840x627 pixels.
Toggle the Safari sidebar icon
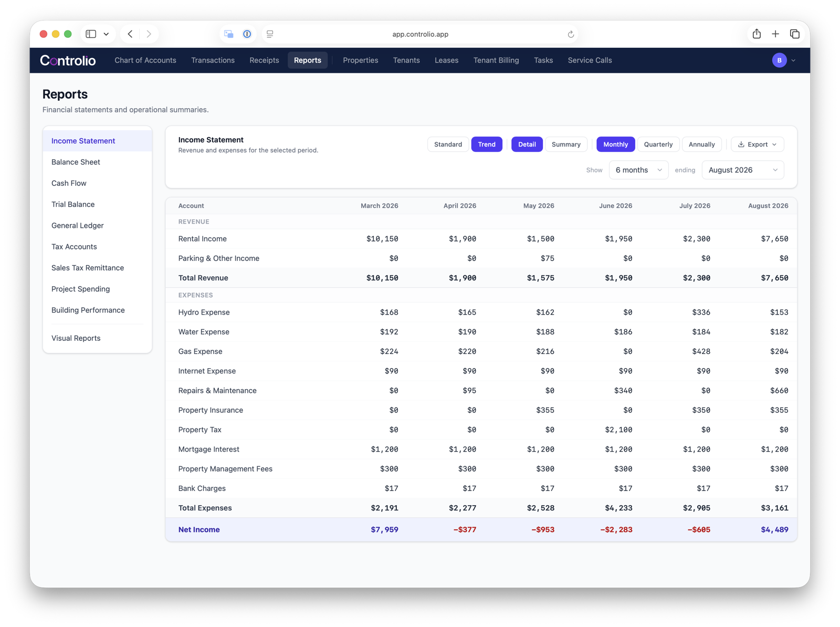point(91,34)
